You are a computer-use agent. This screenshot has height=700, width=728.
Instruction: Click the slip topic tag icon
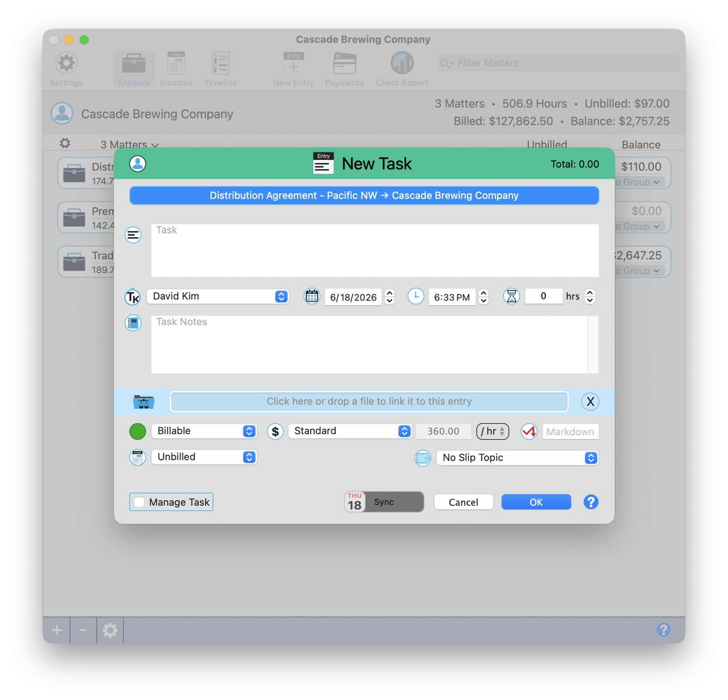[423, 458]
